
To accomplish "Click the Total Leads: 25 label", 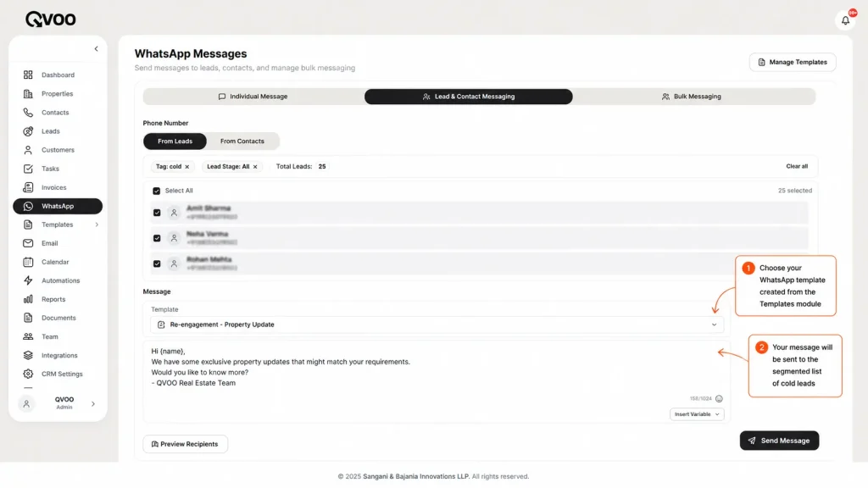I will coord(301,167).
